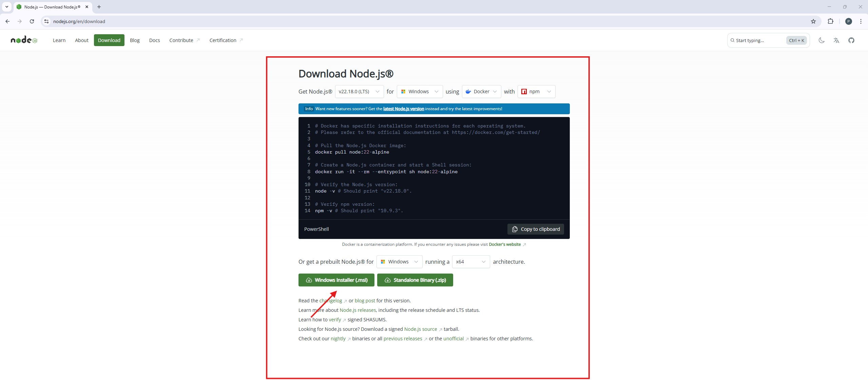View site information icon in address bar
Viewport: 868px width, 380px height.
tap(46, 21)
